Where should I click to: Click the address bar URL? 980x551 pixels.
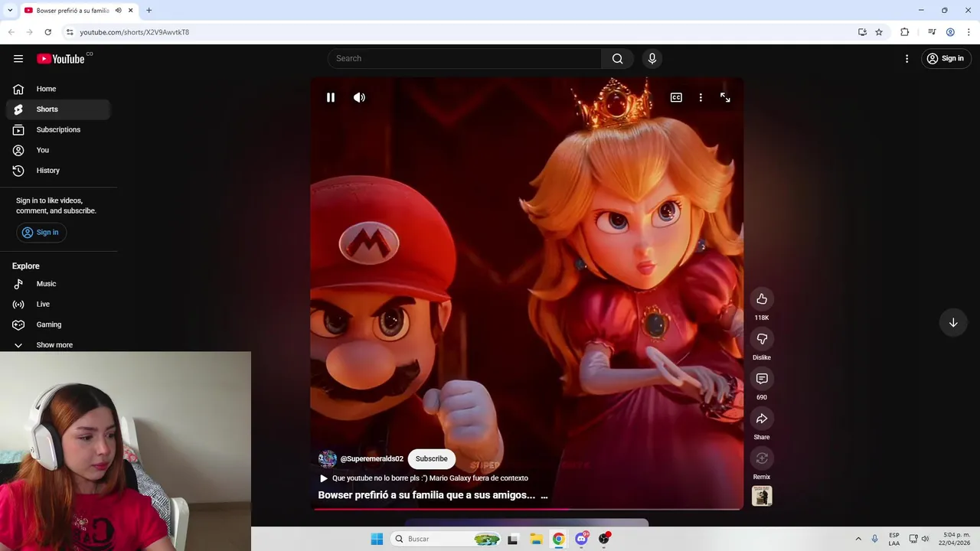click(135, 32)
